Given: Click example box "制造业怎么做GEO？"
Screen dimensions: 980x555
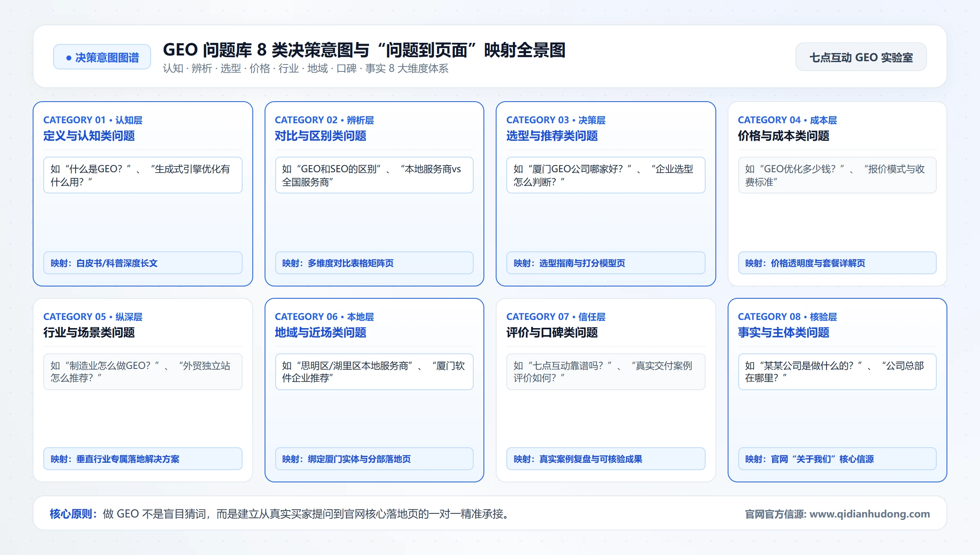Looking at the screenshot, I should click(143, 372).
